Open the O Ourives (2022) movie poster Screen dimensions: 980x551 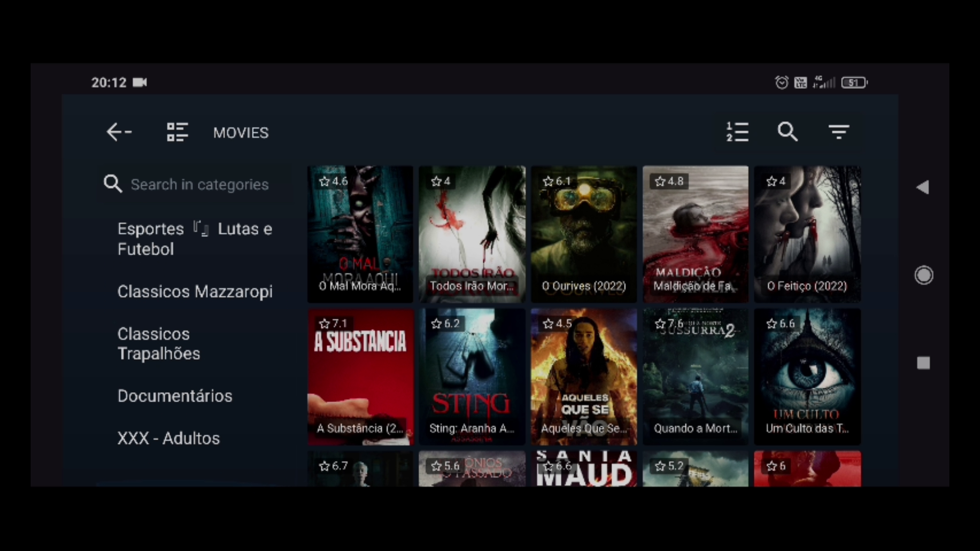tap(583, 234)
